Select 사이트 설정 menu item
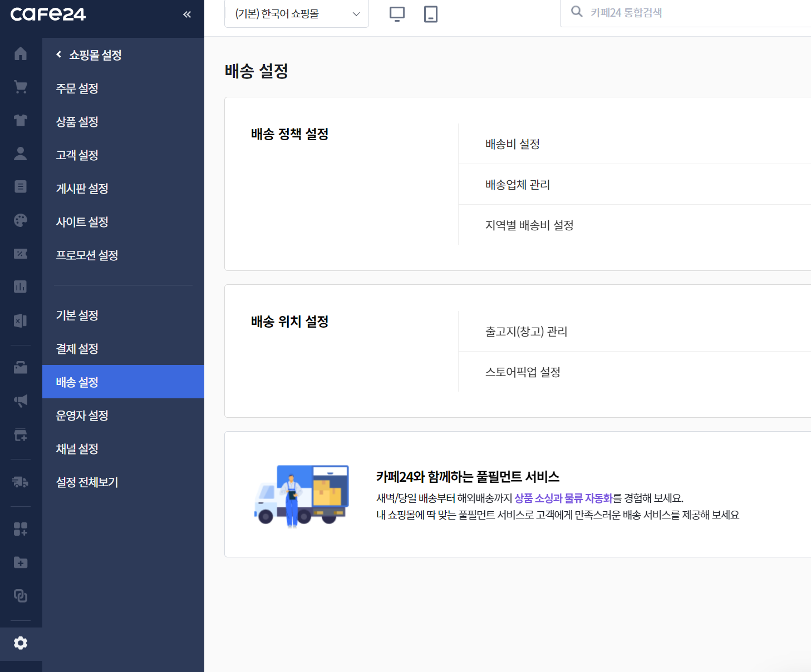 coord(123,221)
